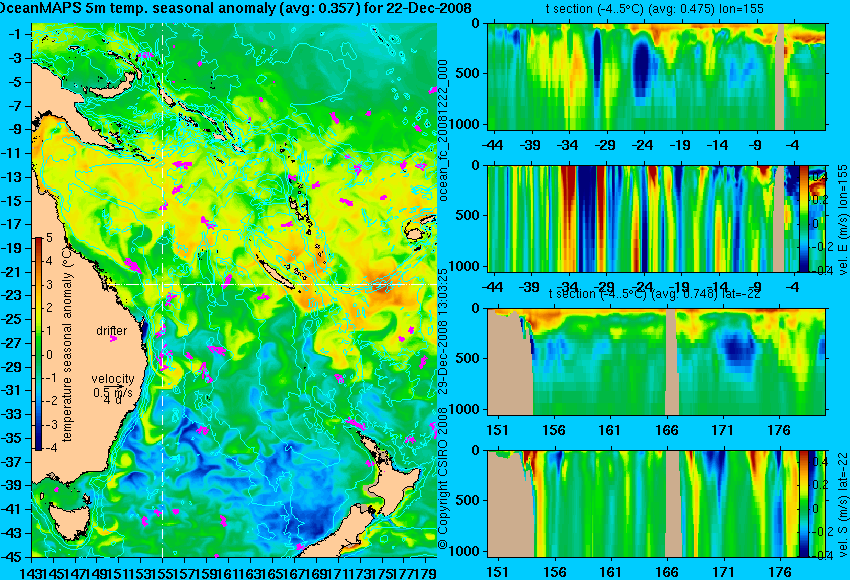850x580 pixels.
Task: Click the '-4' tick on temperature color bar
Action: [x=49, y=448]
